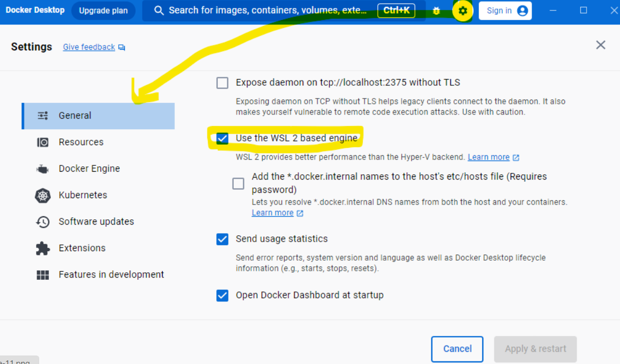Viewport: 620px width, 364px height.
Task: Click the search magnifier icon
Action: pyautogui.click(x=159, y=11)
